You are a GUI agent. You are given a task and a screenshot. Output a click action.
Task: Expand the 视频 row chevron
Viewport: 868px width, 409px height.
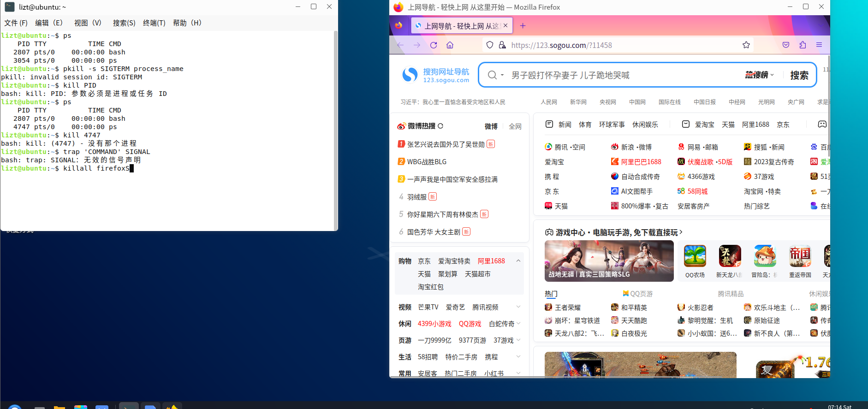click(x=518, y=307)
